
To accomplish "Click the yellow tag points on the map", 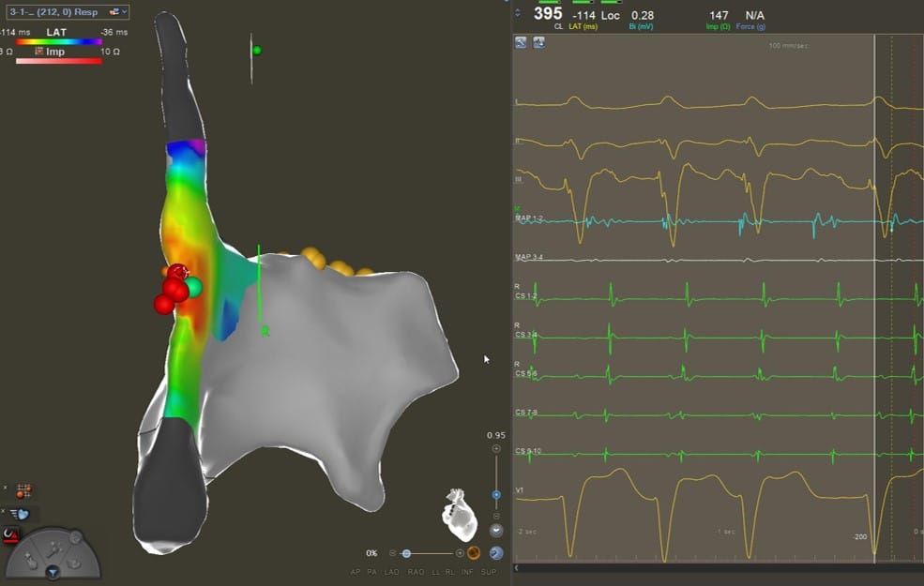I will coord(335,263).
